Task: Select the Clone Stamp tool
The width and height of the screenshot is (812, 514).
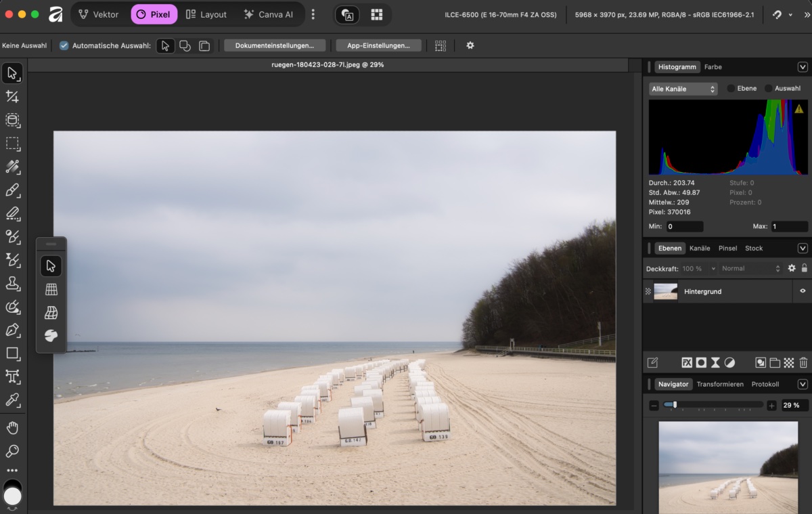Action: [12, 286]
